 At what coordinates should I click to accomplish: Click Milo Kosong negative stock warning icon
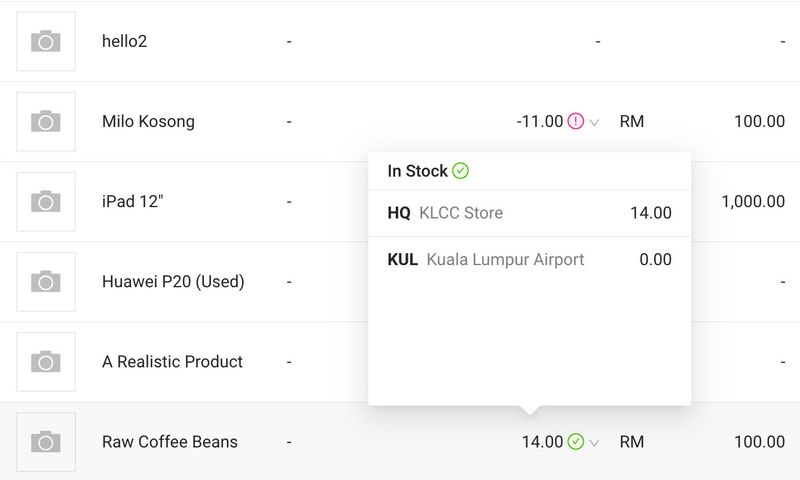tap(575, 122)
